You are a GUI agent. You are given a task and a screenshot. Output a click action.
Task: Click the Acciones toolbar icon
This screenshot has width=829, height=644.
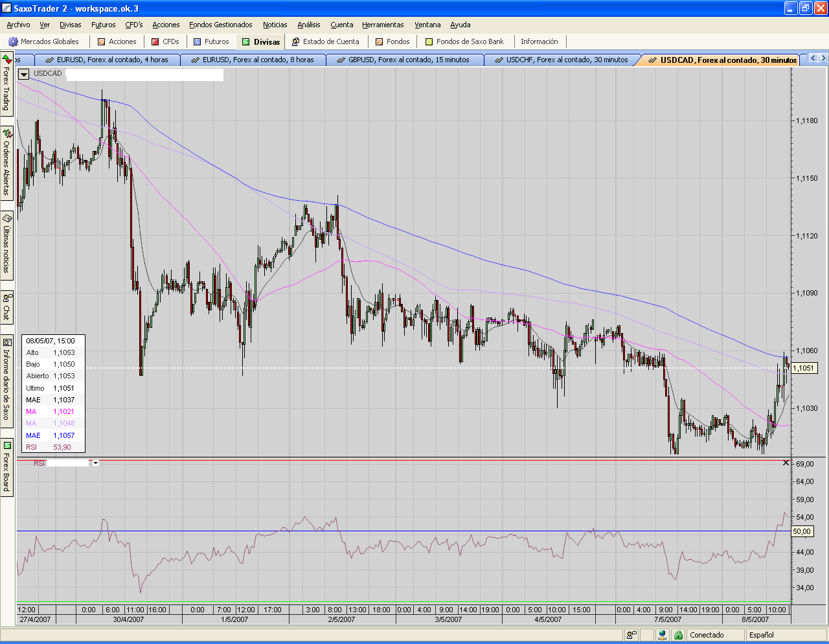[101, 41]
